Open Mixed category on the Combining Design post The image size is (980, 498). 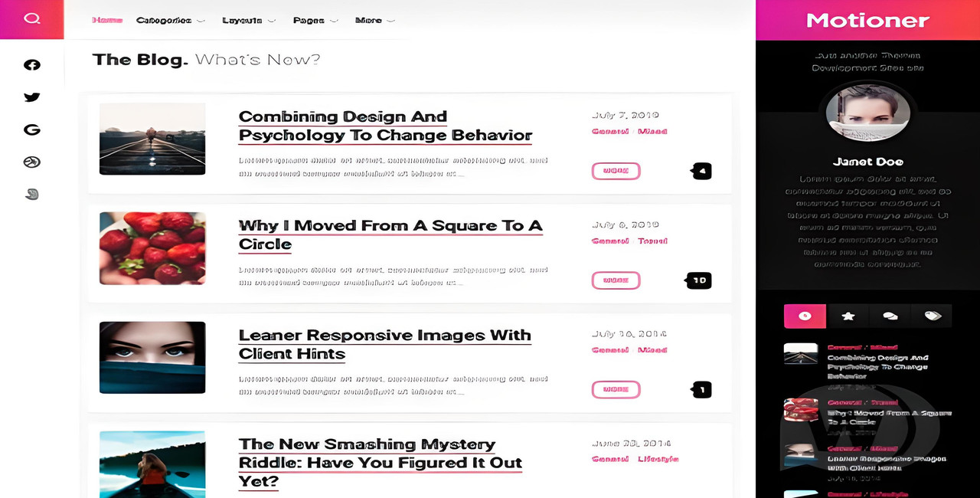tap(652, 132)
